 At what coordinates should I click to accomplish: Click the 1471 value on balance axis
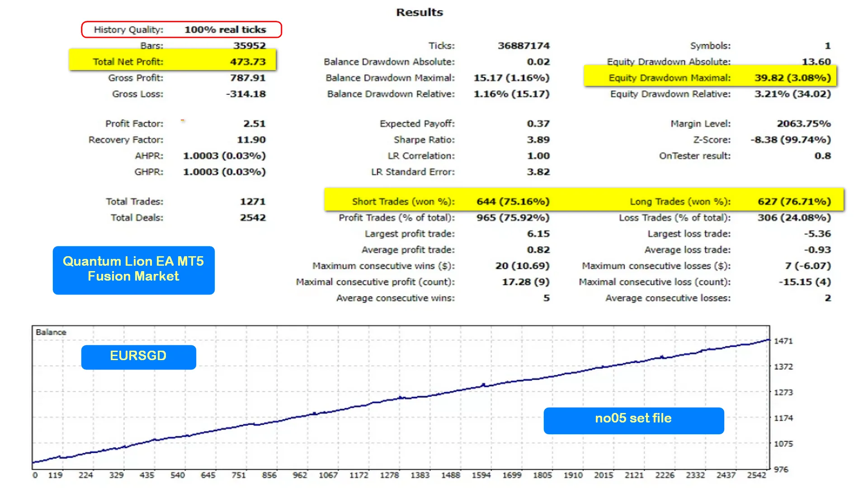[x=783, y=341]
